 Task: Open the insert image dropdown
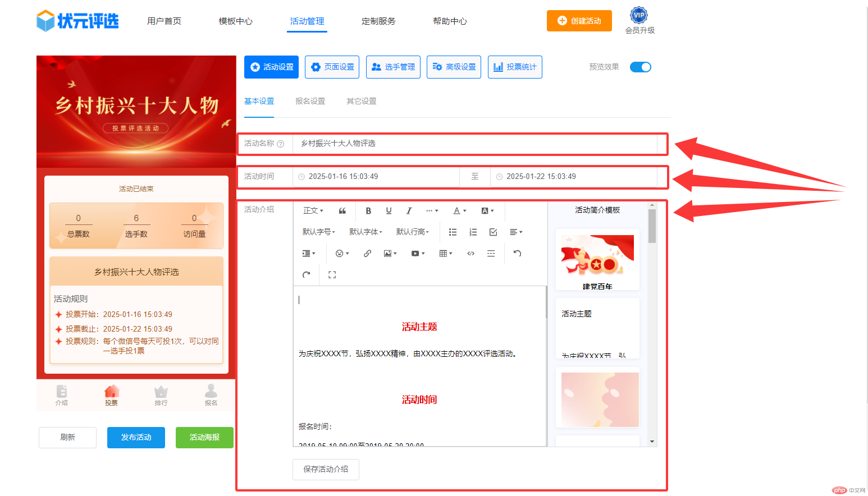pos(390,254)
